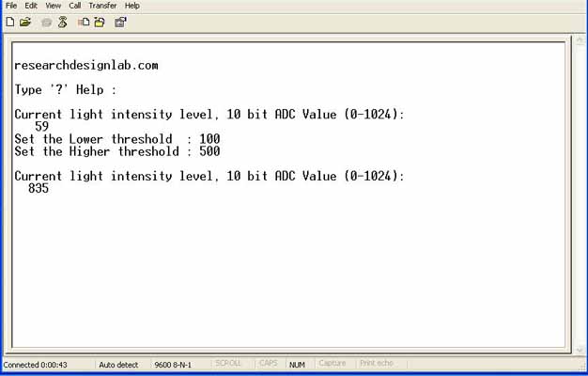Click the Send file toolbar icon
The height and width of the screenshot is (376, 588).
click(x=84, y=22)
